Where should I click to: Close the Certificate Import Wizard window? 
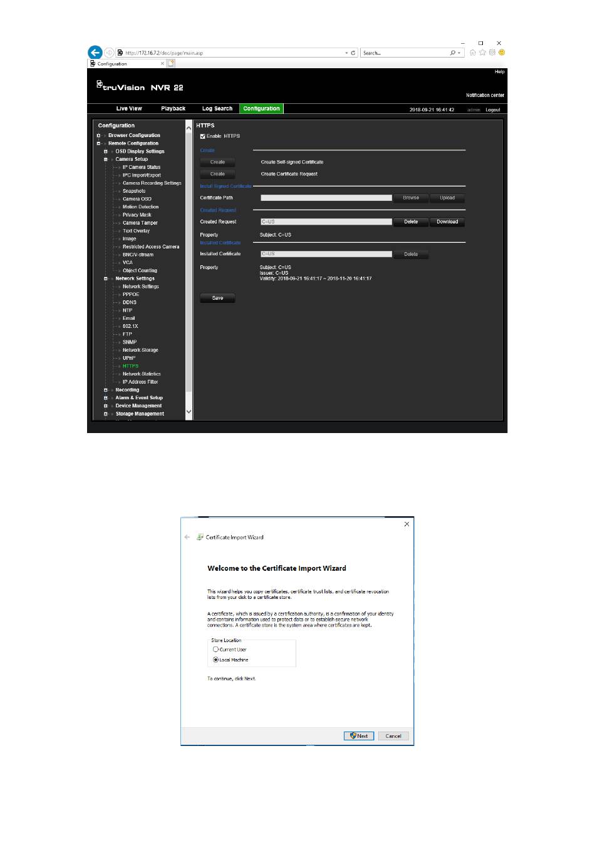click(406, 524)
